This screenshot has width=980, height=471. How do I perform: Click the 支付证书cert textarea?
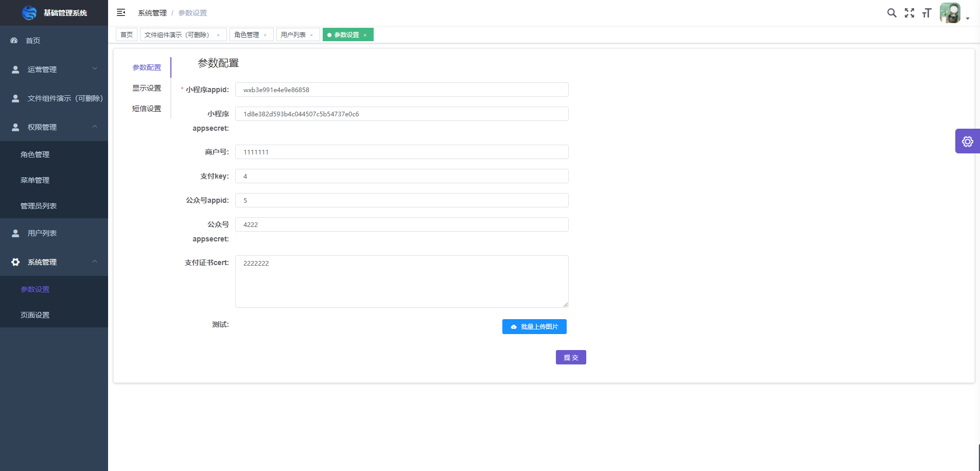coord(401,281)
